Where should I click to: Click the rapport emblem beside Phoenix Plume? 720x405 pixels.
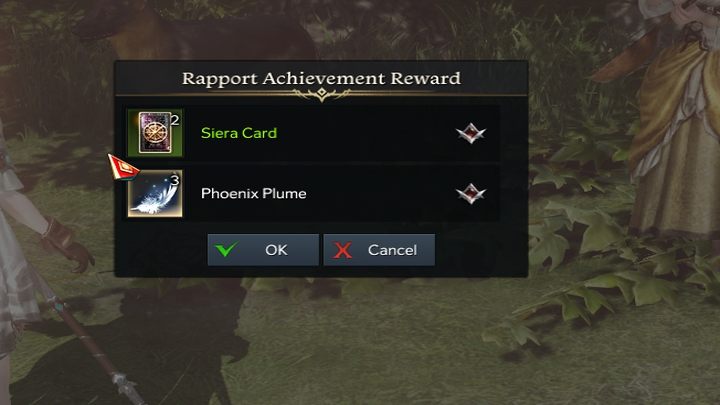click(x=471, y=193)
